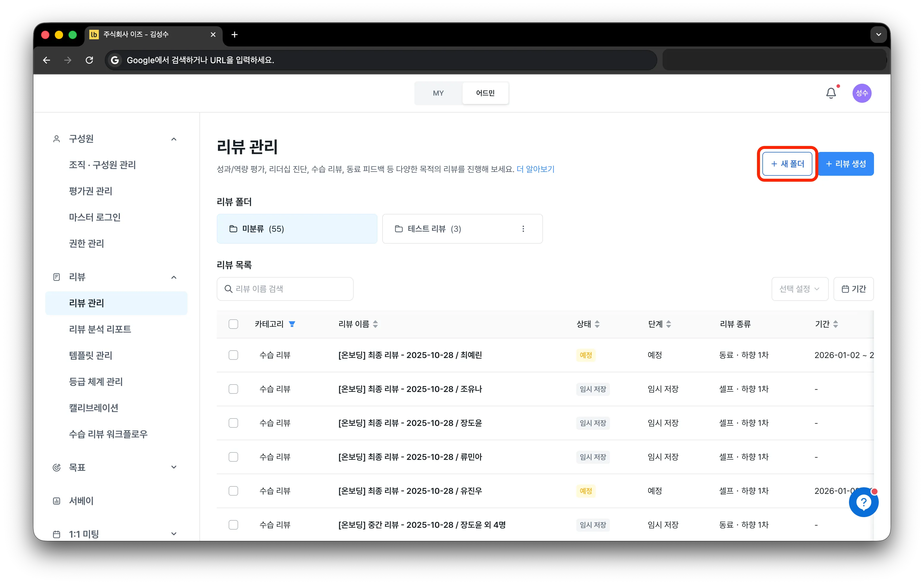
Task: Click the 구성원 person icon
Action: tap(56, 139)
